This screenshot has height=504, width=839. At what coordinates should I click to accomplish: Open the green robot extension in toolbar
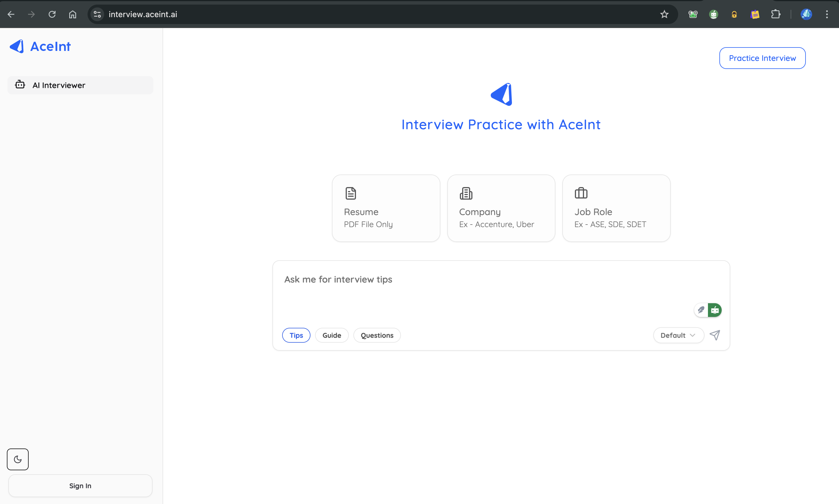click(714, 14)
